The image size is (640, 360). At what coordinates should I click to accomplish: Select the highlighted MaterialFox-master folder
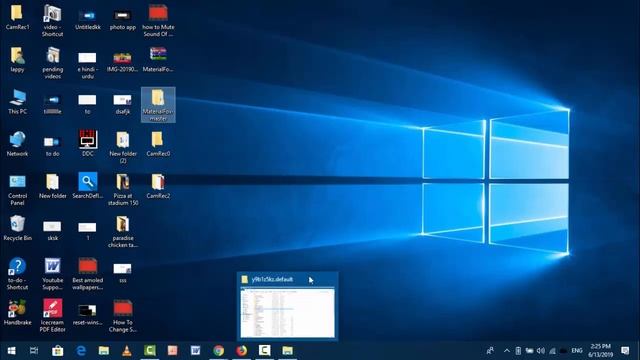point(158,105)
